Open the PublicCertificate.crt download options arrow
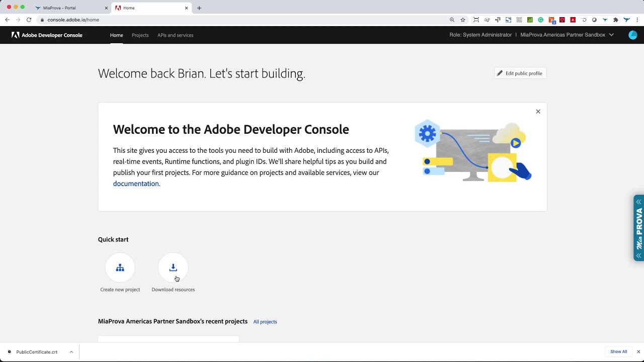 (x=71, y=352)
